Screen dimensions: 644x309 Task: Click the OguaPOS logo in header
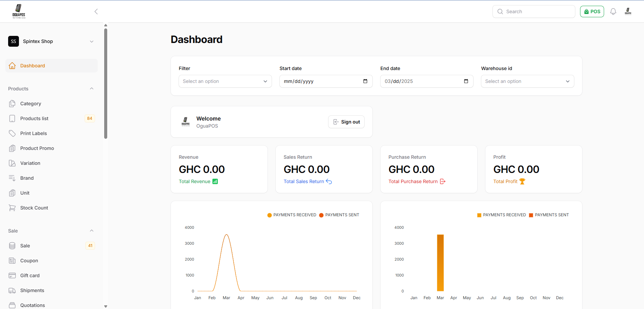coord(19,11)
